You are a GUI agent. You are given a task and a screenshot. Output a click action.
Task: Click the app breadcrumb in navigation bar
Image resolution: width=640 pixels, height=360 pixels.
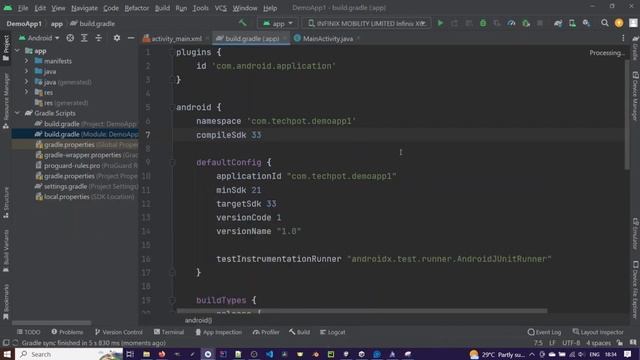click(56, 24)
